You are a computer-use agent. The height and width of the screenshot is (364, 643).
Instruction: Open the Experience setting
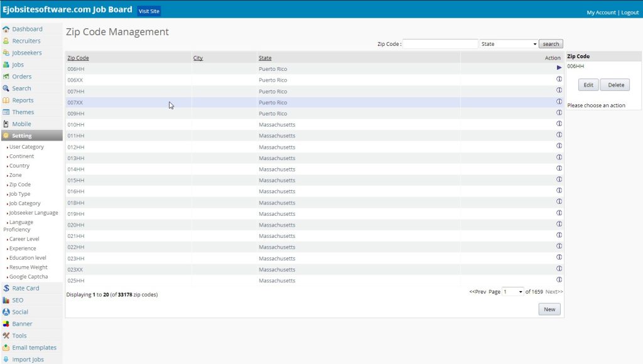tap(23, 249)
